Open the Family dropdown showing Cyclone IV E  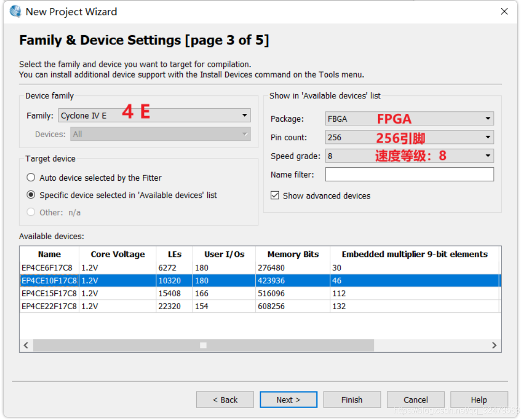(x=154, y=115)
